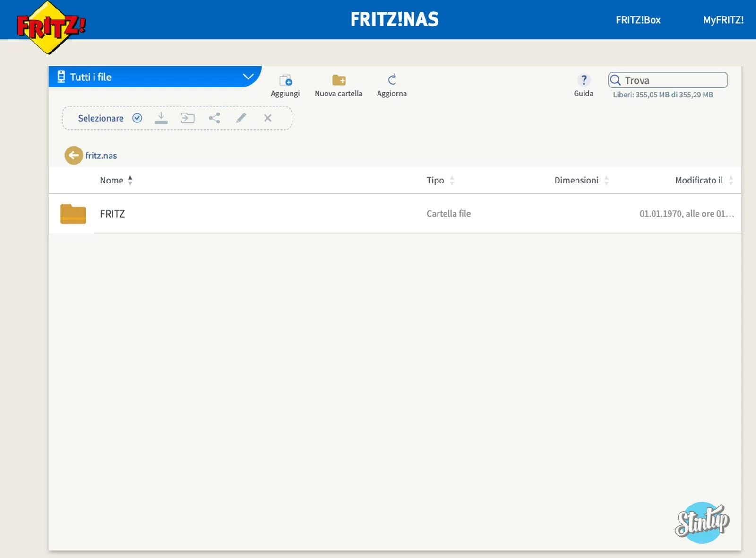This screenshot has height=558, width=756.
Task: Click the move-to-folder icon
Action: coord(188,118)
